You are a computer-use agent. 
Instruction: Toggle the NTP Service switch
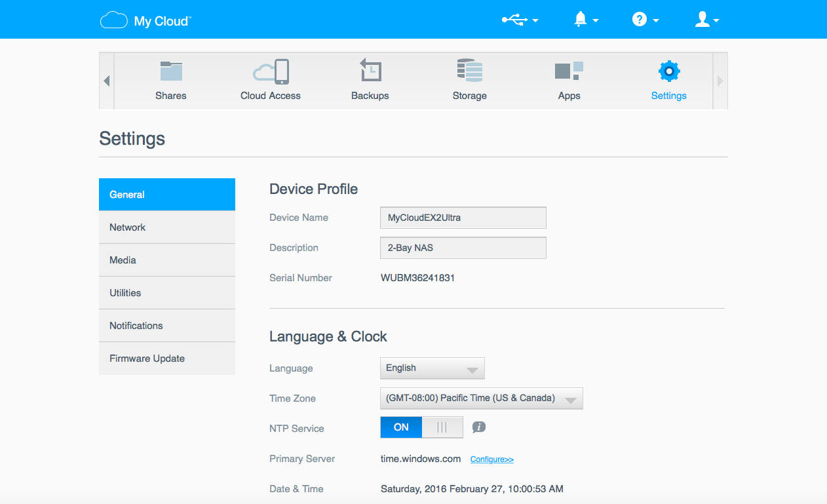pos(421,427)
